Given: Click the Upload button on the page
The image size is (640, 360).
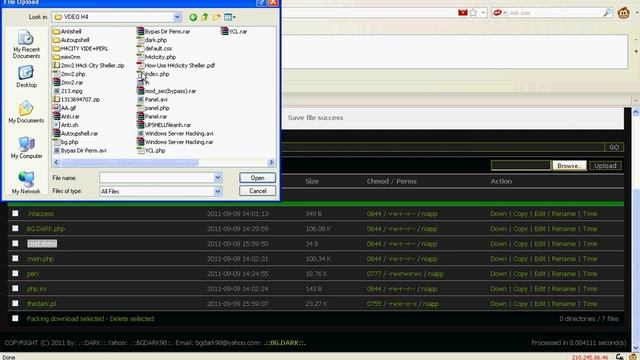Looking at the screenshot, I should (x=605, y=166).
